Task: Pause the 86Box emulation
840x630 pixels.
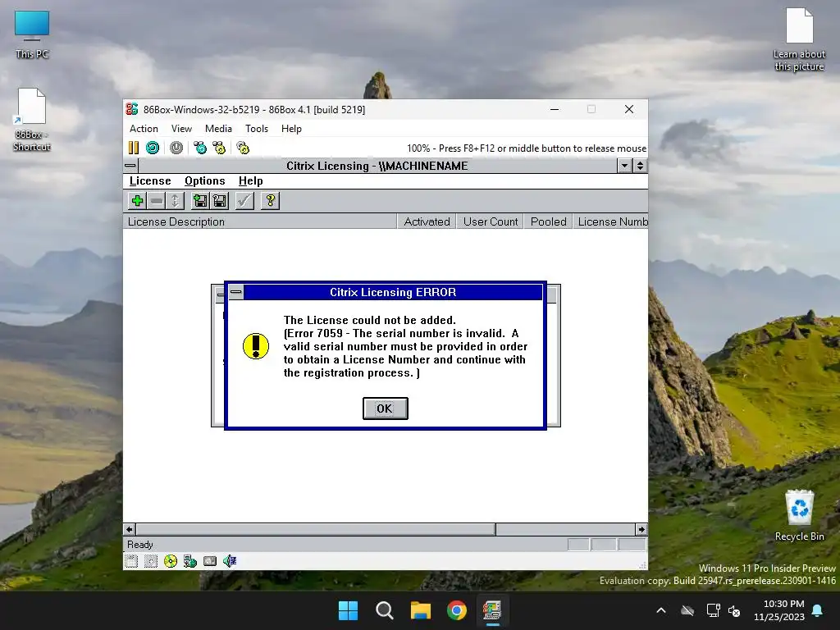Action: coord(134,148)
